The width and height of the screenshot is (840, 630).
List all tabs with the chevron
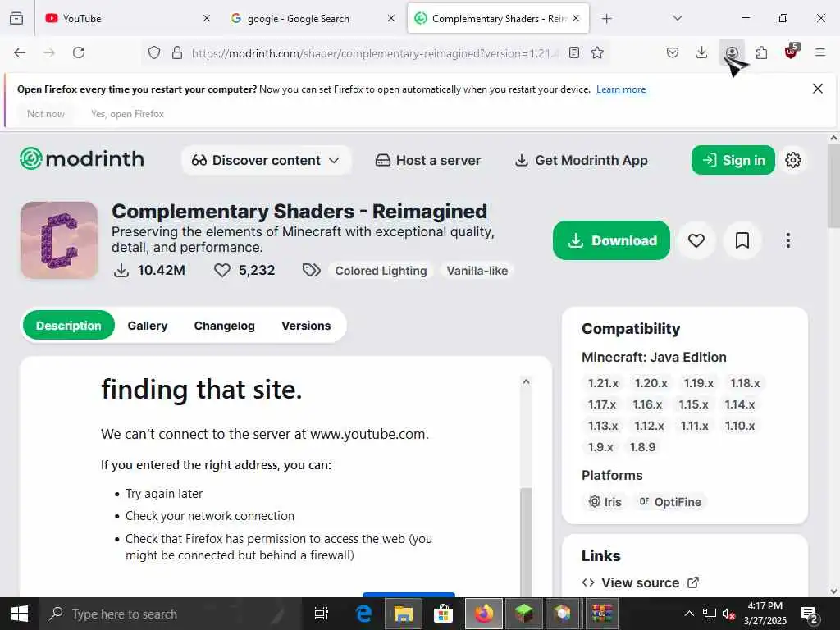(678, 18)
